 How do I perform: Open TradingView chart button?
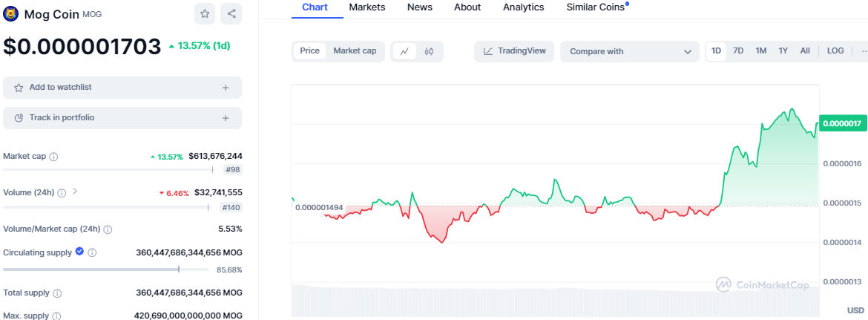tap(515, 51)
